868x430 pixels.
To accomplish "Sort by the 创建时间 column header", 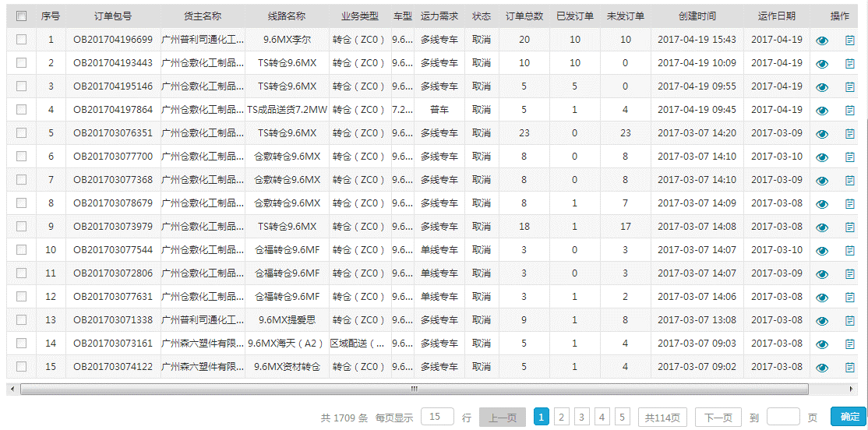I will (697, 16).
